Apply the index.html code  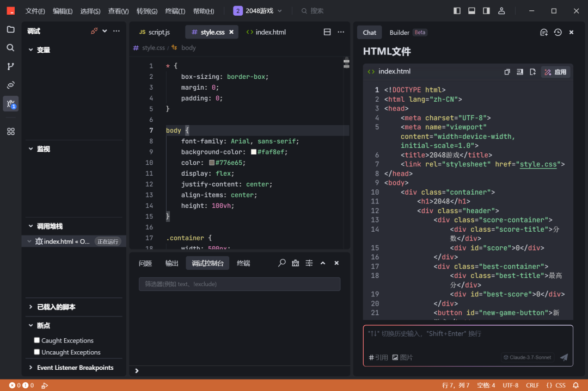pyautogui.click(x=556, y=72)
